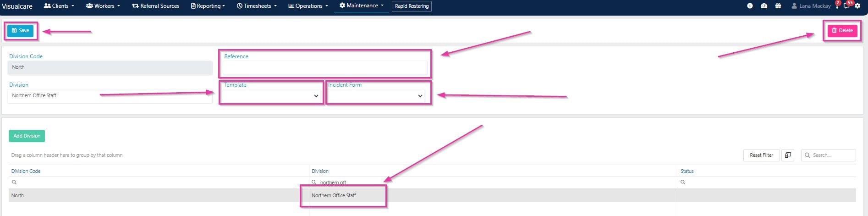868x216 pixels.
Task: Sort by Division Code column header
Action: (x=26, y=171)
